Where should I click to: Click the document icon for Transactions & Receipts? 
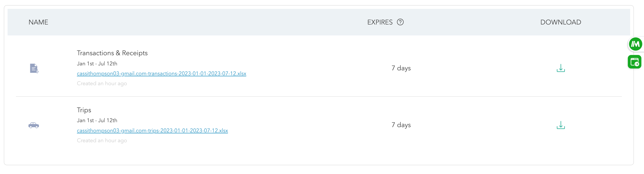tap(34, 69)
